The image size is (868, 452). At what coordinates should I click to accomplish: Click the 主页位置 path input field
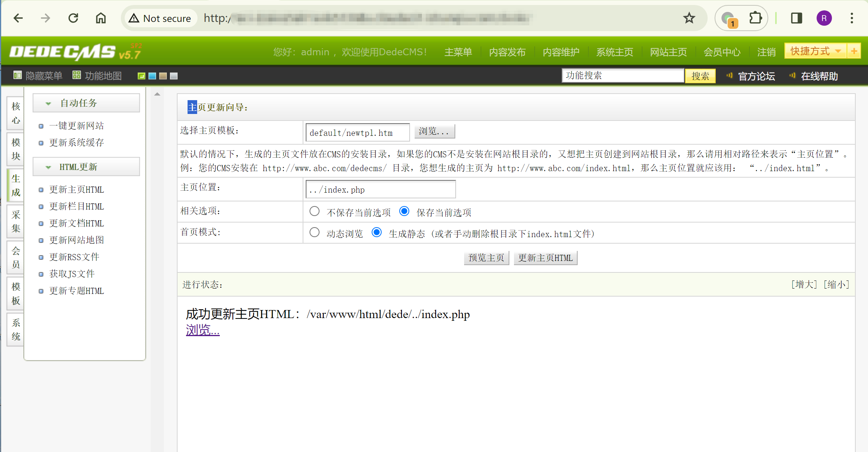click(380, 190)
